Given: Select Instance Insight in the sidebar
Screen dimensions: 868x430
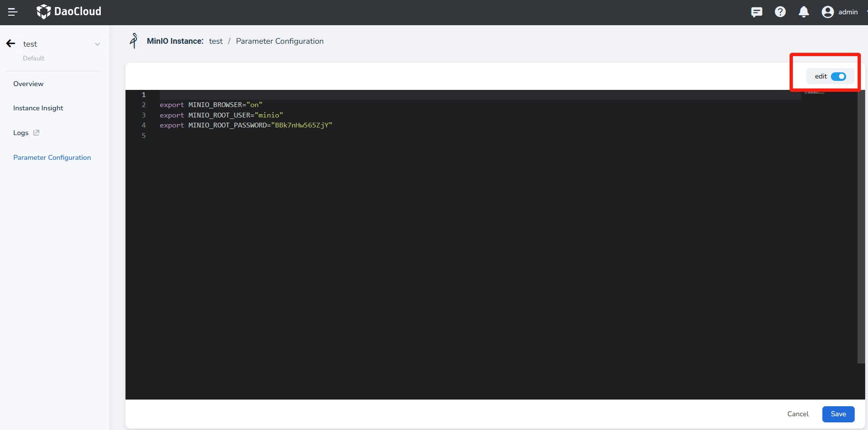Looking at the screenshot, I should (x=38, y=108).
